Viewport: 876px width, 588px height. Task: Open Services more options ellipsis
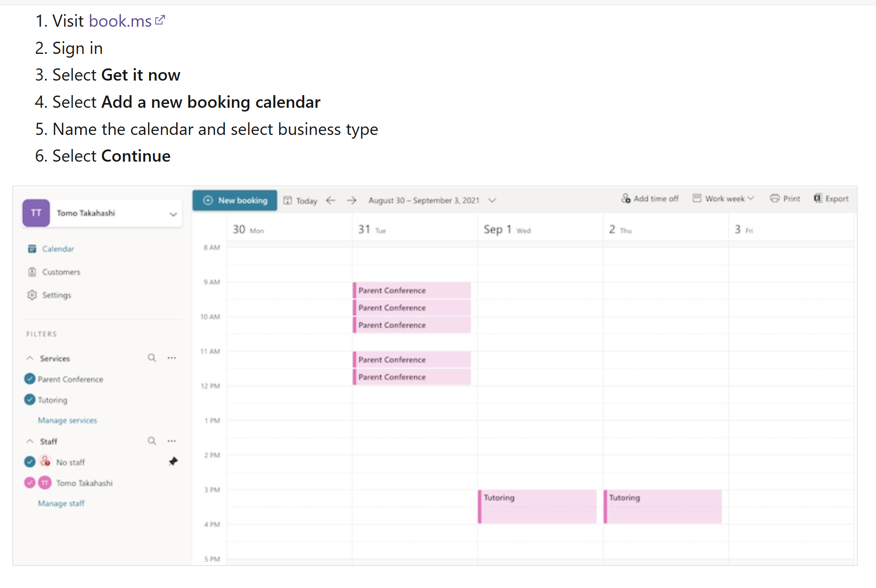172,358
